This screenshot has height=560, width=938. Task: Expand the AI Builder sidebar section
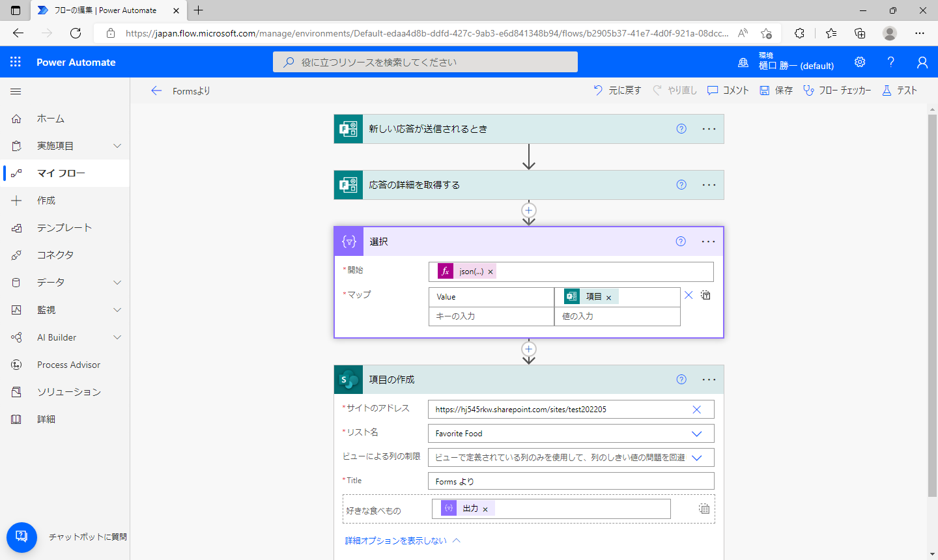[117, 337]
